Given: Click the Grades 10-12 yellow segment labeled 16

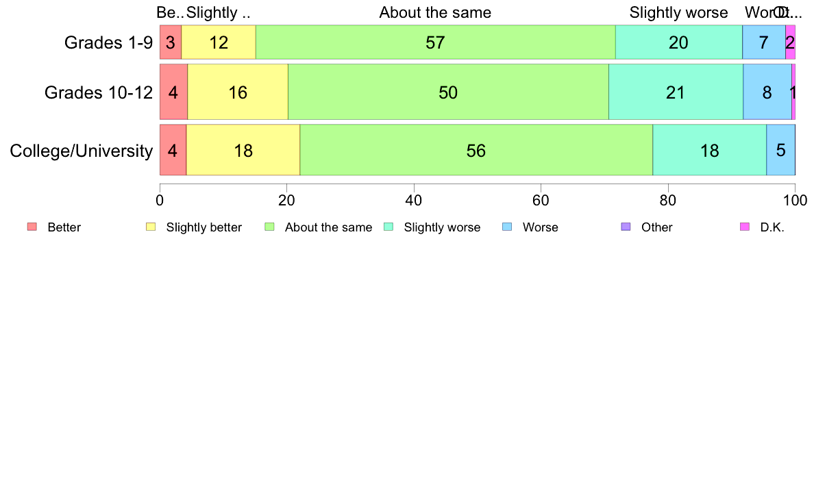Looking at the screenshot, I should pyautogui.click(x=238, y=92).
